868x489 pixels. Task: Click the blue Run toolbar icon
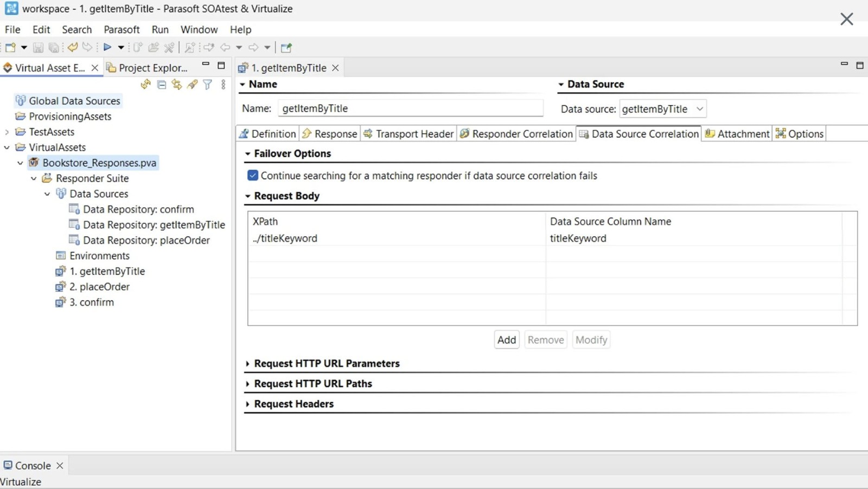pyautogui.click(x=107, y=47)
